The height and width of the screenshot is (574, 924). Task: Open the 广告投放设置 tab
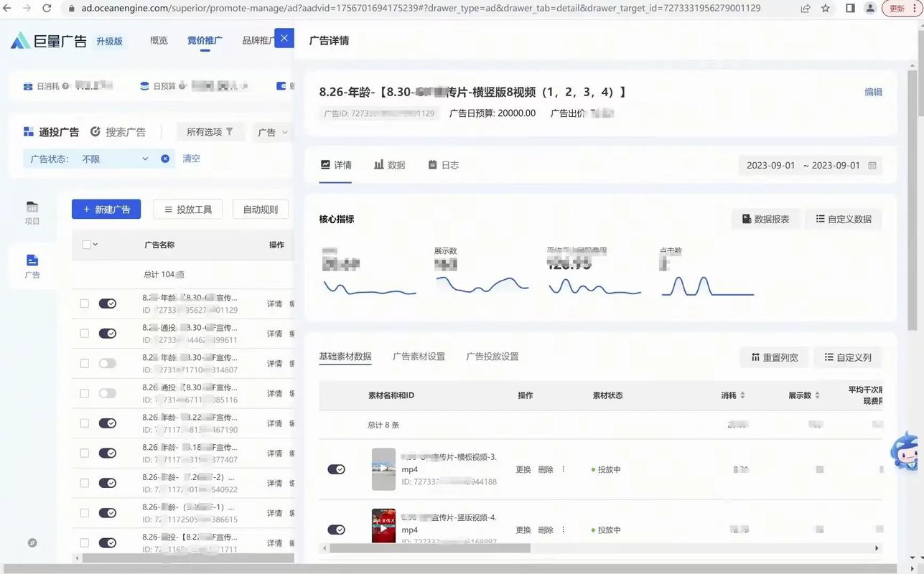point(493,357)
